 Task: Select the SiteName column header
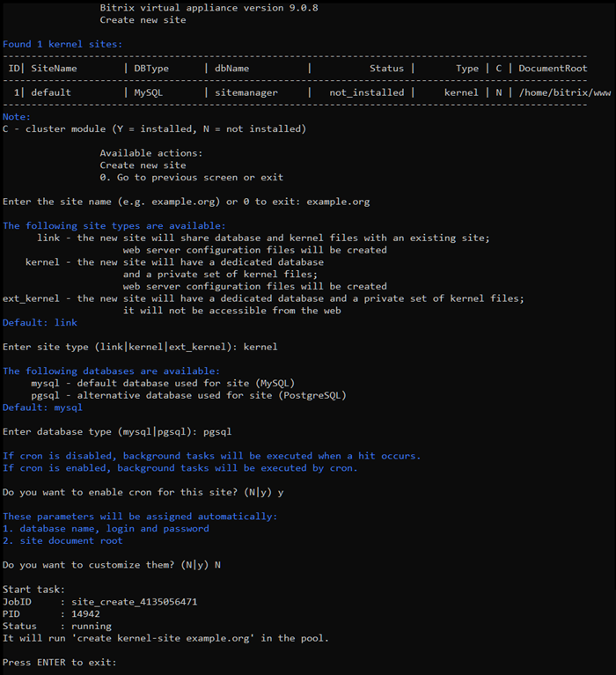55,69
